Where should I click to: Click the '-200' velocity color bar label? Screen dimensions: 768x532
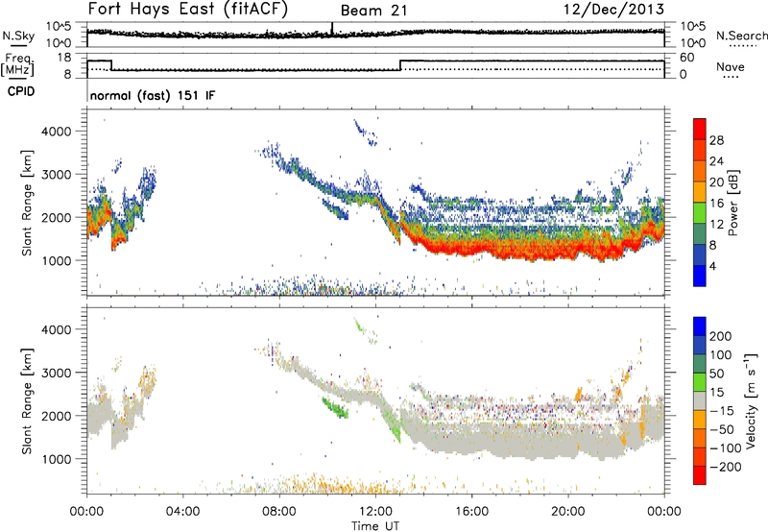727,467
